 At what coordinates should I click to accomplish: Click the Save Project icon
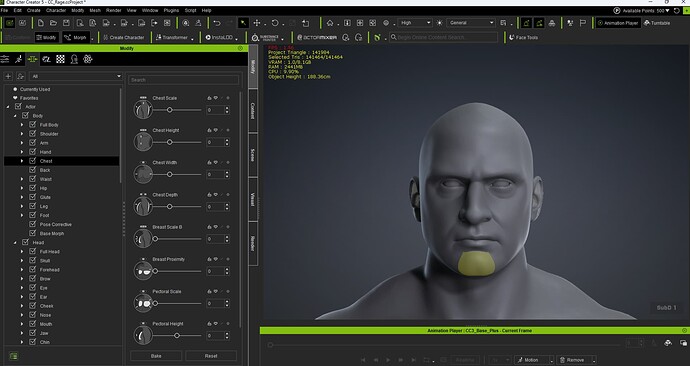pos(66,23)
